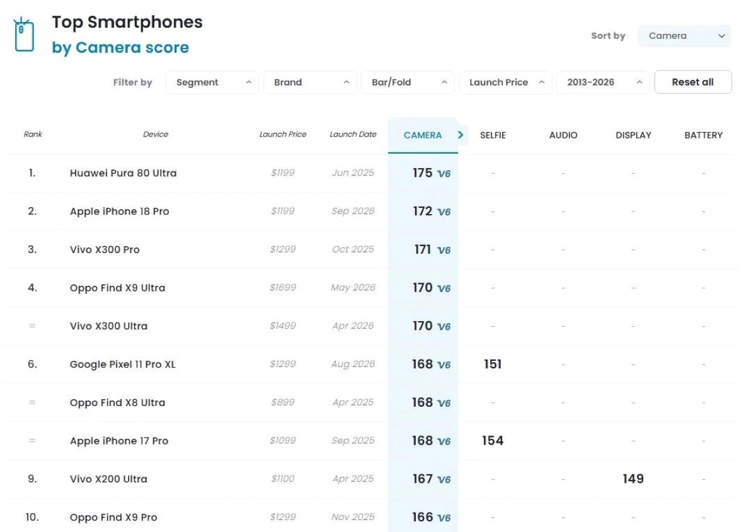Click the Oct 2025 launch date
Viewport: 756px width, 532px height.
[x=353, y=250]
